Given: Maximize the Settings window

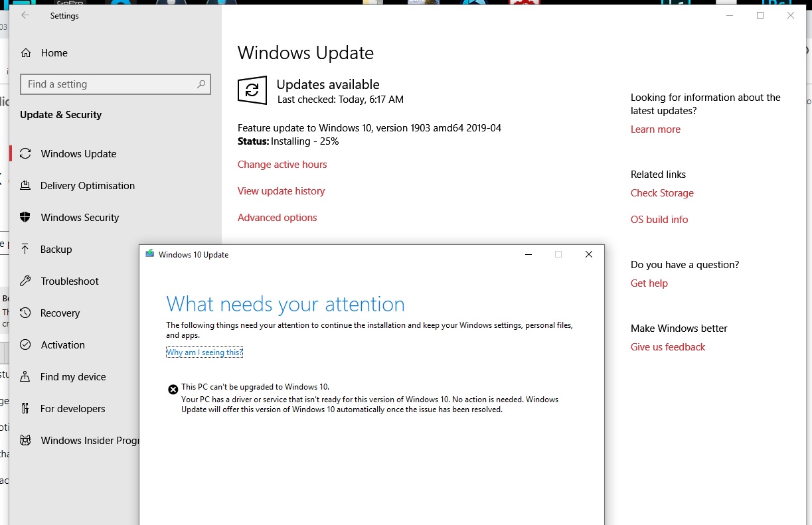Looking at the screenshot, I should pyautogui.click(x=760, y=15).
